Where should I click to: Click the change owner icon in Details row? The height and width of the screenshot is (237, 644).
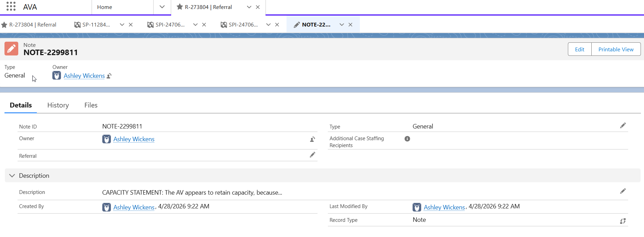pos(312,139)
